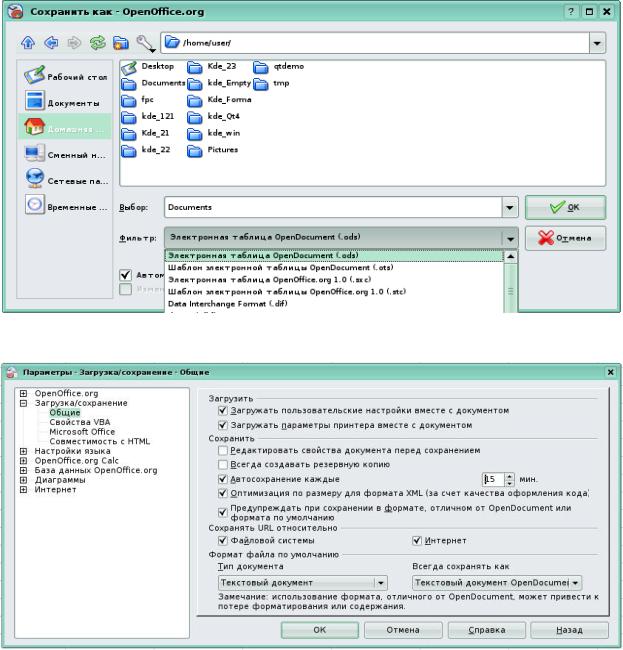This screenshot has width=623, height=650.
Task: Toggle Оптимизация по размеру для XML
Action: tap(223, 493)
